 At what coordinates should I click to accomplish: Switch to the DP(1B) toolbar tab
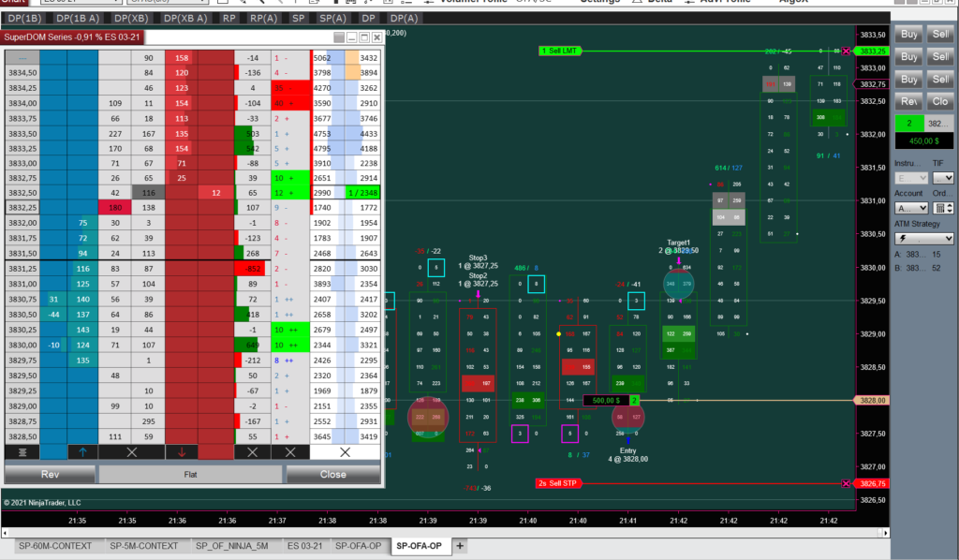point(24,19)
